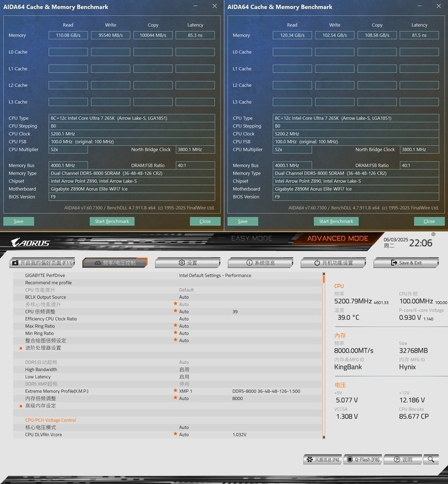
Task: Click Close button in left AIDA64 window
Action: pos(205,221)
